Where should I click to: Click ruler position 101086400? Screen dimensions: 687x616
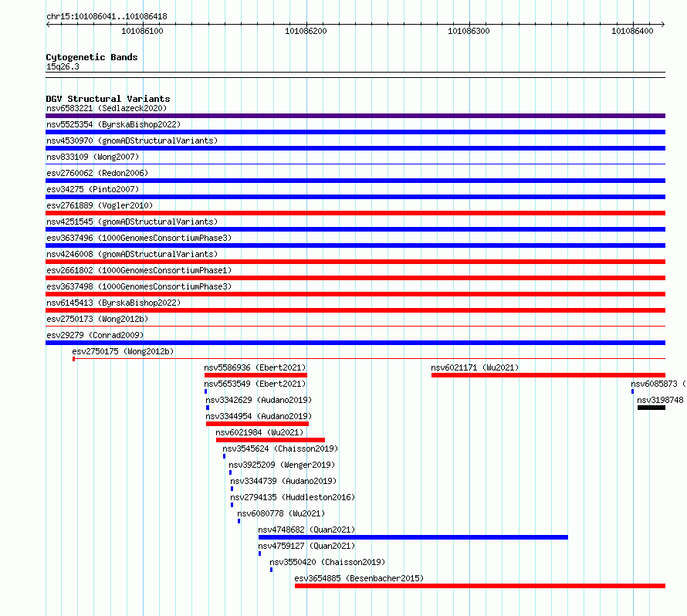[632, 31]
